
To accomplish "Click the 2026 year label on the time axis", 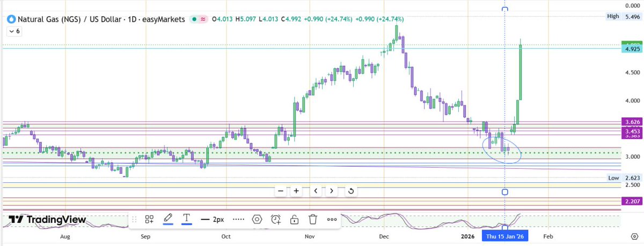I will (x=468, y=236).
